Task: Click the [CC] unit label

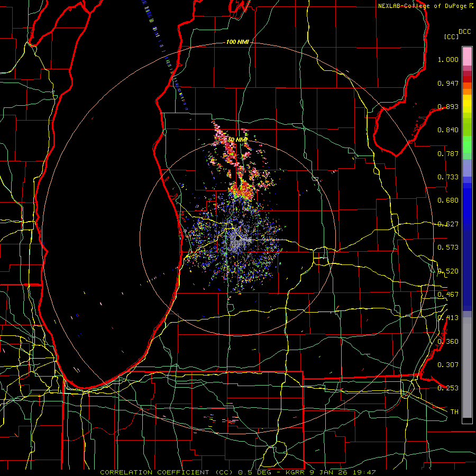Action: 451,36
